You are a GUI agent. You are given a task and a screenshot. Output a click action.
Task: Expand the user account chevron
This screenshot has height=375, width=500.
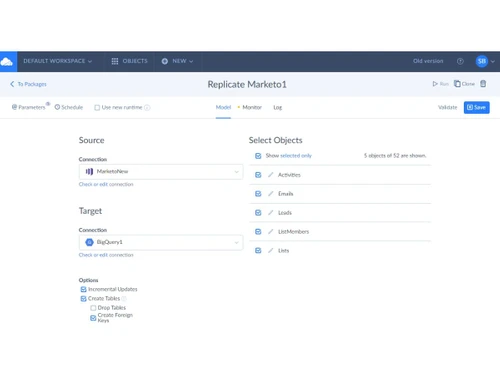point(493,61)
